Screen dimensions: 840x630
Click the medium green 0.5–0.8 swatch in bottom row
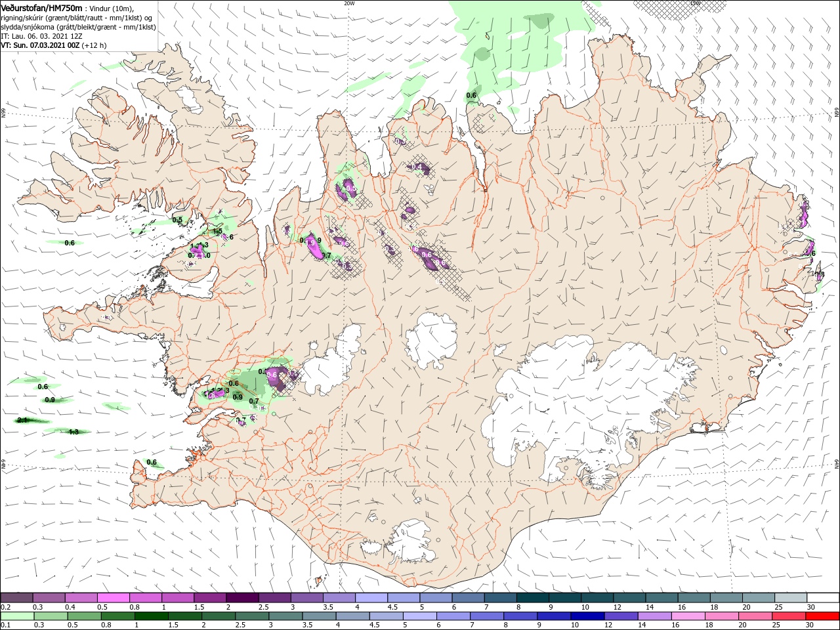pos(84,616)
